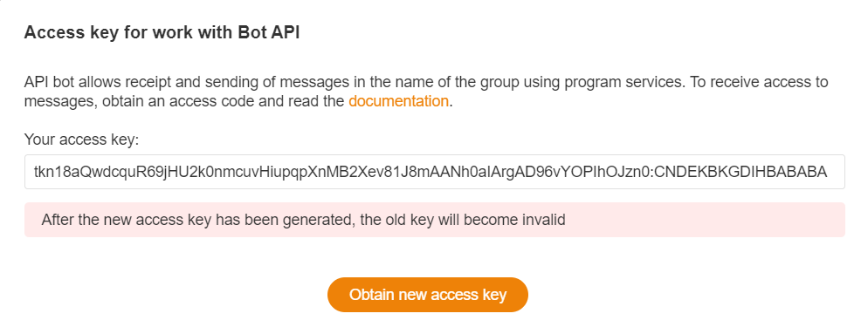Click After the new access key text
This screenshot has width=868, height=334.
tap(127, 220)
